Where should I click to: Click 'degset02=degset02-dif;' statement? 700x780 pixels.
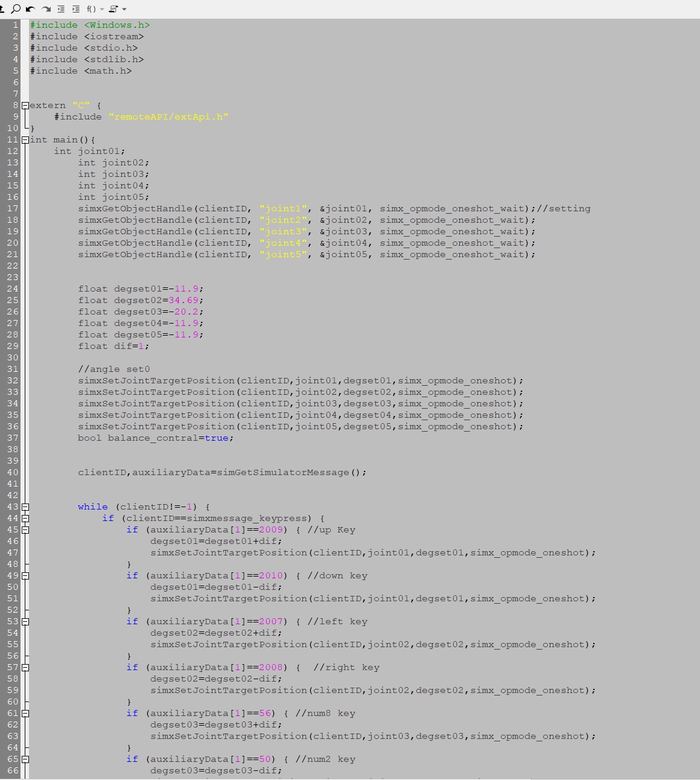(x=216, y=679)
